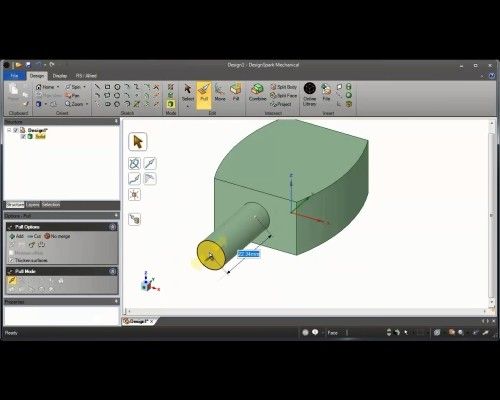Switch to the Design ribbon tab
Screen dimensions: 500x400
(x=37, y=76)
